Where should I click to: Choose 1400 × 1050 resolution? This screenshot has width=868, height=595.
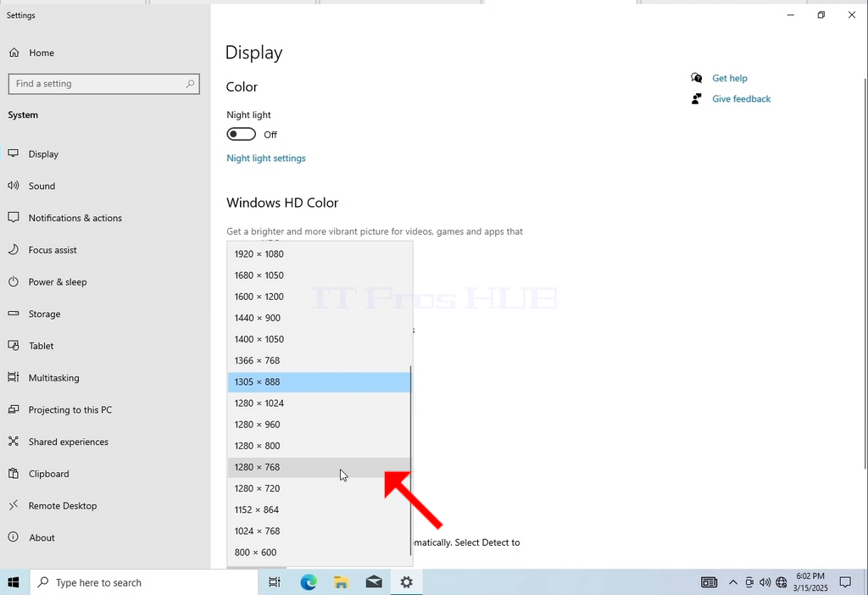click(320, 339)
